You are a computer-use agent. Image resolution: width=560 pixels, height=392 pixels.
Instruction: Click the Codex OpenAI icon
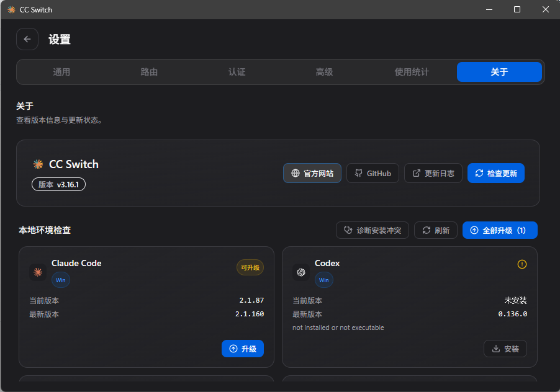(x=301, y=272)
